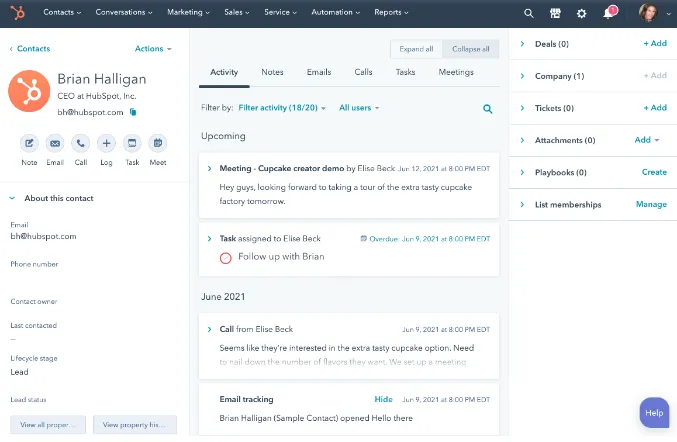677x442 pixels.
Task: Open the Conversations menu
Action: coord(124,13)
